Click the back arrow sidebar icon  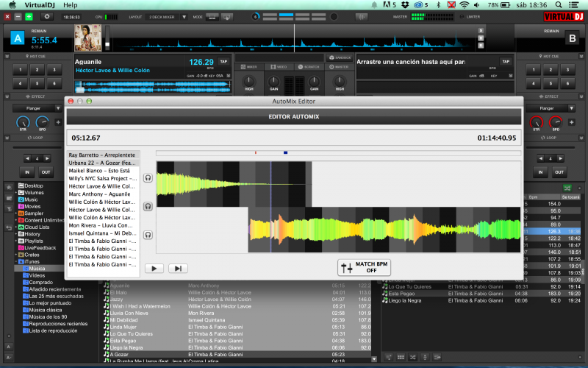pyautogui.click(x=9, y=227)
